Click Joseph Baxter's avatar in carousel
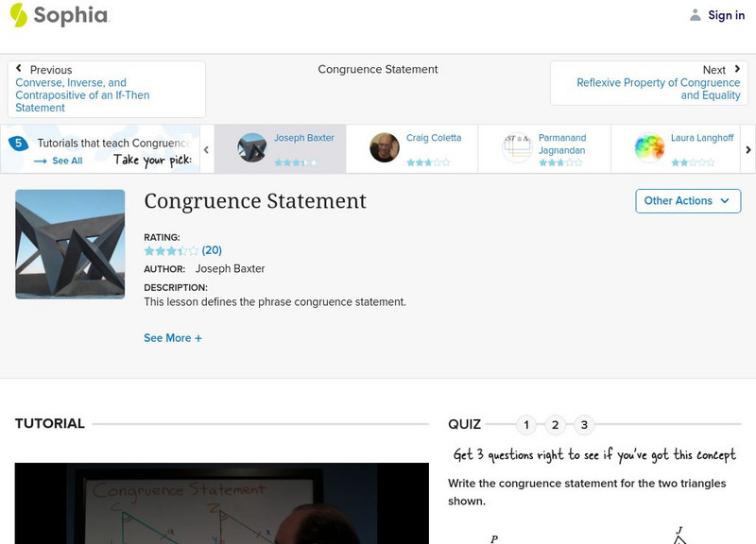The width and height of the screenshot is (756, 544). coord(252,147)
